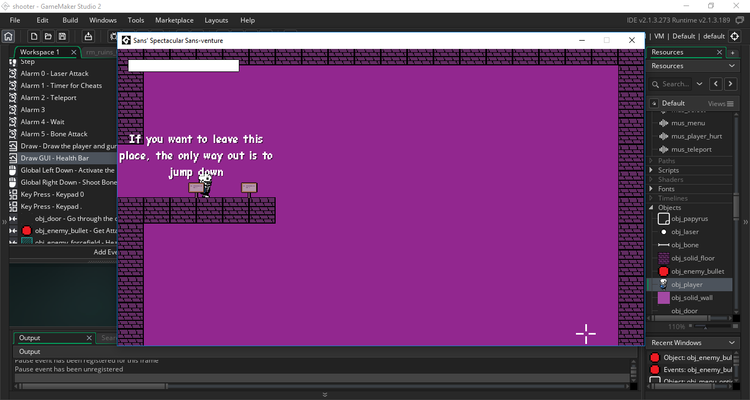Select obj_solid_wall in resource tree
Image resolution: width=750 pixels, height=400 pixels.
point(692,298)
